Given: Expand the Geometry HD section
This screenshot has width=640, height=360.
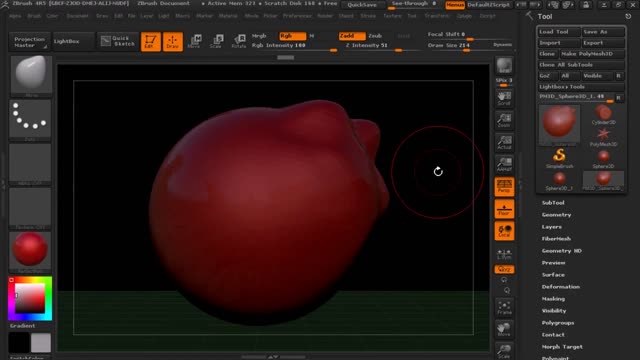Looking at the screenshot, I should pos(561,251).
